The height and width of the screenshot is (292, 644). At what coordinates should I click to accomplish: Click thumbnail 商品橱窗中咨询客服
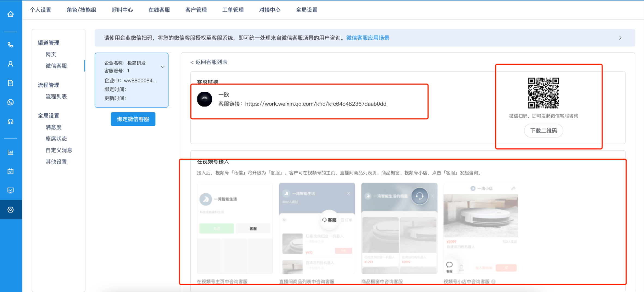[x=399, y=228]
